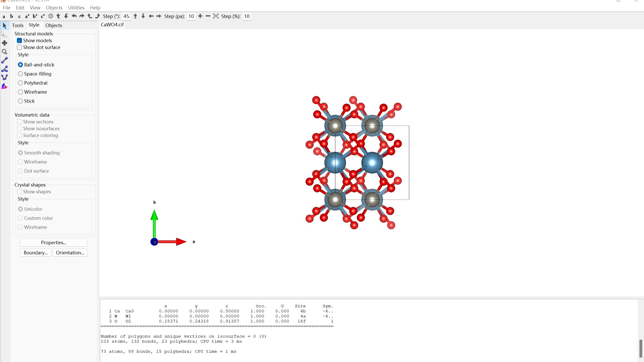Click the Boundary button
This screenshot has width=644, height=362.
pos(36,253)
